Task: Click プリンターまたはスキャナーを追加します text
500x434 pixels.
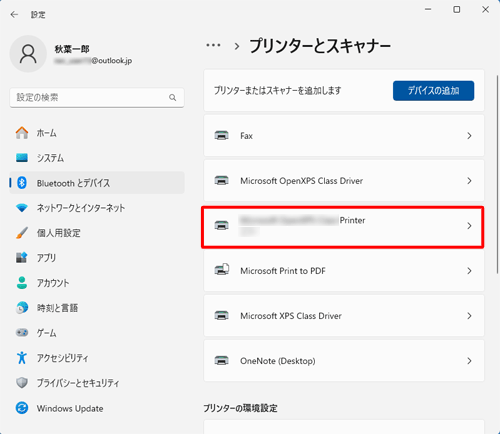Action: (278, 90)
